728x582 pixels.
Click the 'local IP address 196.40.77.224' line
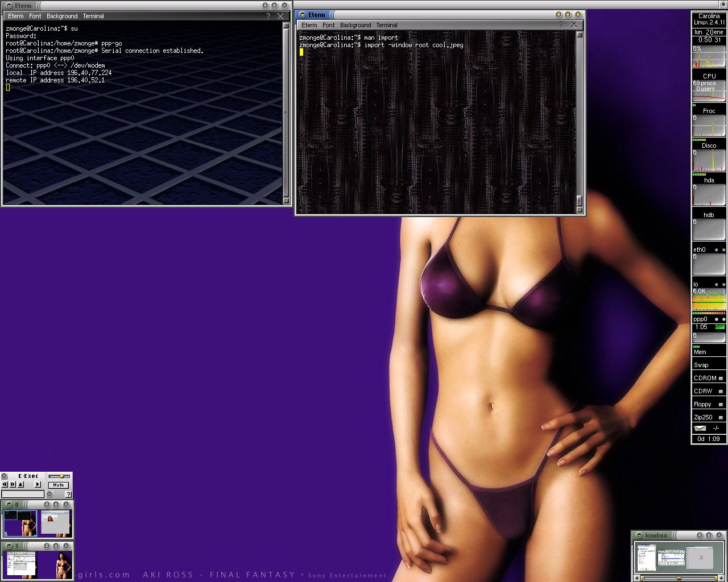pos(59,73)
